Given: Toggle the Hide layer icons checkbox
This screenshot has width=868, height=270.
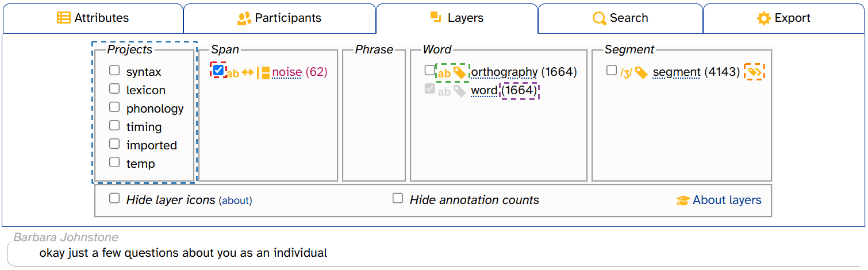Looking at the screenshot, I should point(115,198).
